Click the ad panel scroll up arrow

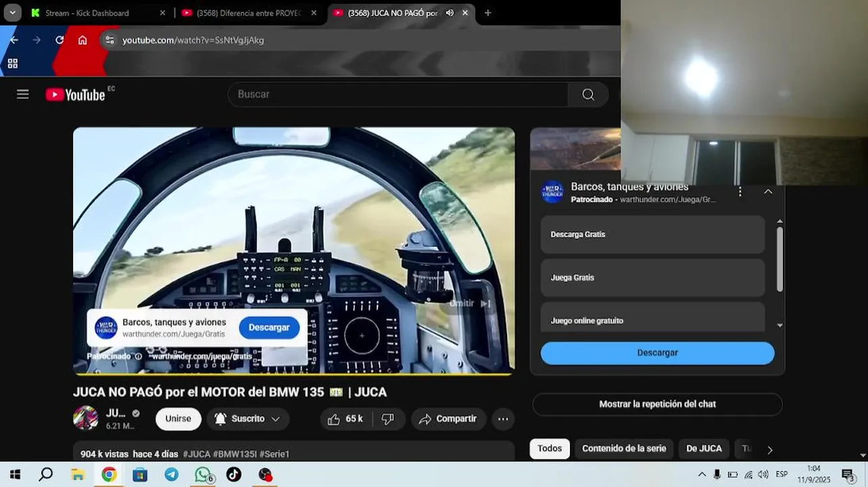click(x=779, y=221)
